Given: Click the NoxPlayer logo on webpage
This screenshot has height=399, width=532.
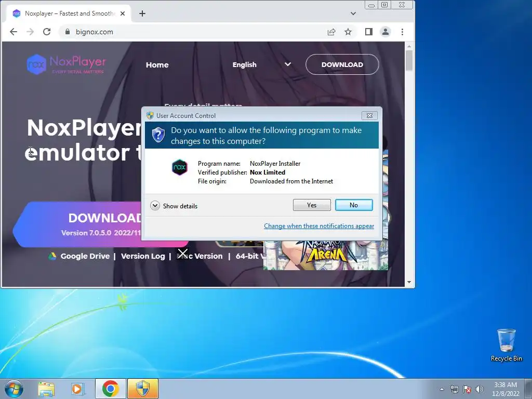Looking at the screenshot, I should (x=66, y=64).
